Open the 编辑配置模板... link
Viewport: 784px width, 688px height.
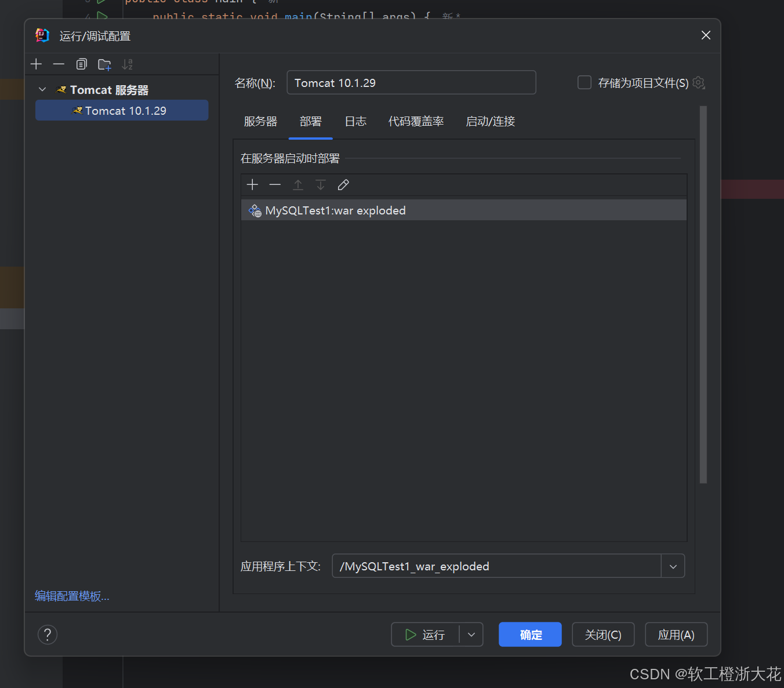72,596
